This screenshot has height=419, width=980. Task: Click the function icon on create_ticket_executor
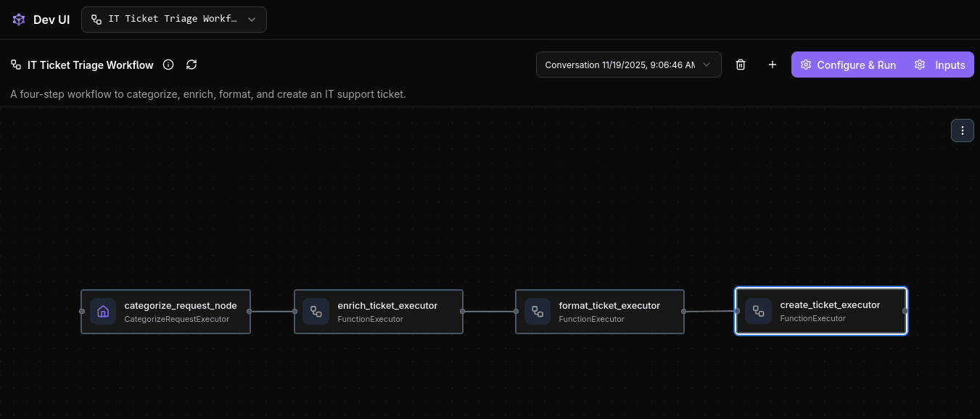pyautogui.click(x=758, y=311)
